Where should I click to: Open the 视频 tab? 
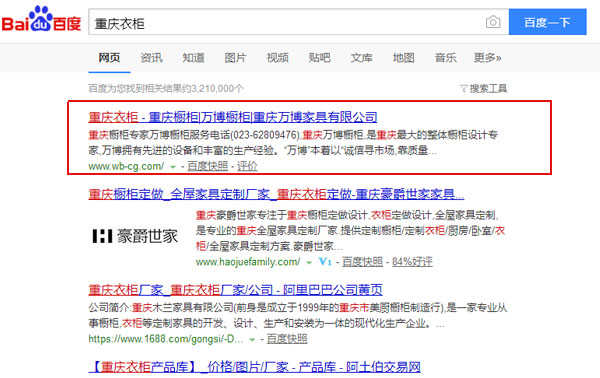tap(277, 58)
